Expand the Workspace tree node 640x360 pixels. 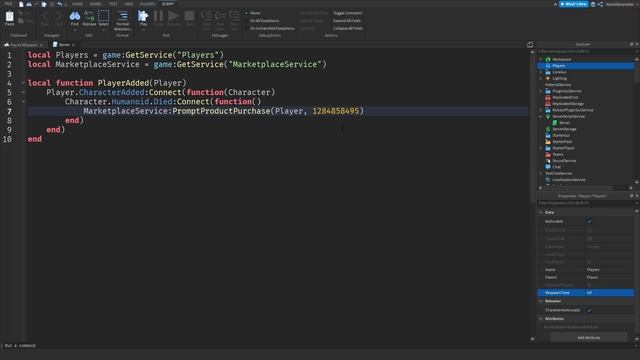541,60
